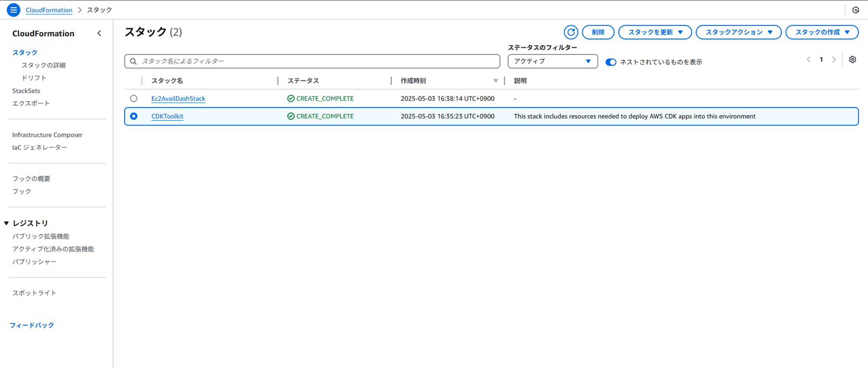Select the Ec2AvailDashStack radio button
The image size is (868, 368).
pyautogui.click(x=133, y=99)
